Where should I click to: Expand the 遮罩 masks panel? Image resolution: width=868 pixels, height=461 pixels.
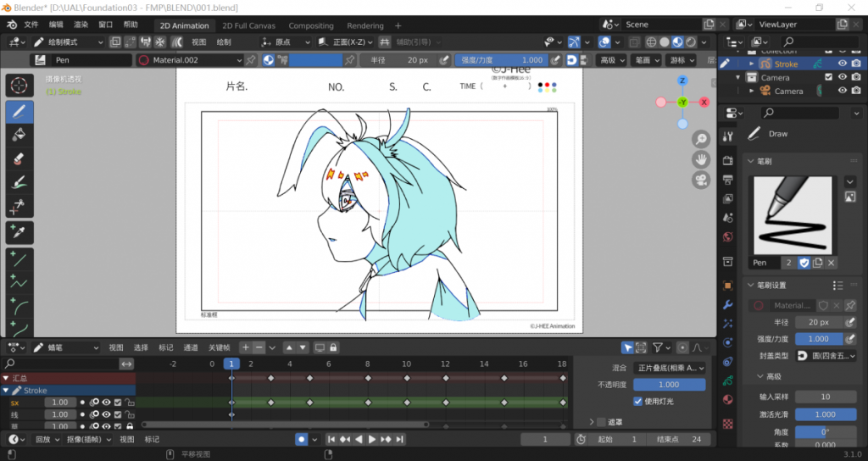click(x=592, y=422)
